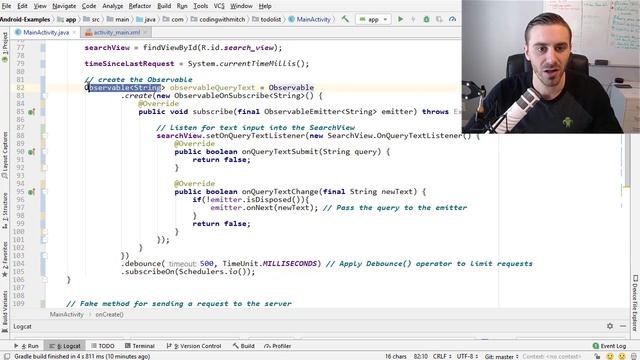Image resolution: width=640 pixels, height=360 pixels.
Task: Open the 1: Project tool window
Action: tap(5, 47)
